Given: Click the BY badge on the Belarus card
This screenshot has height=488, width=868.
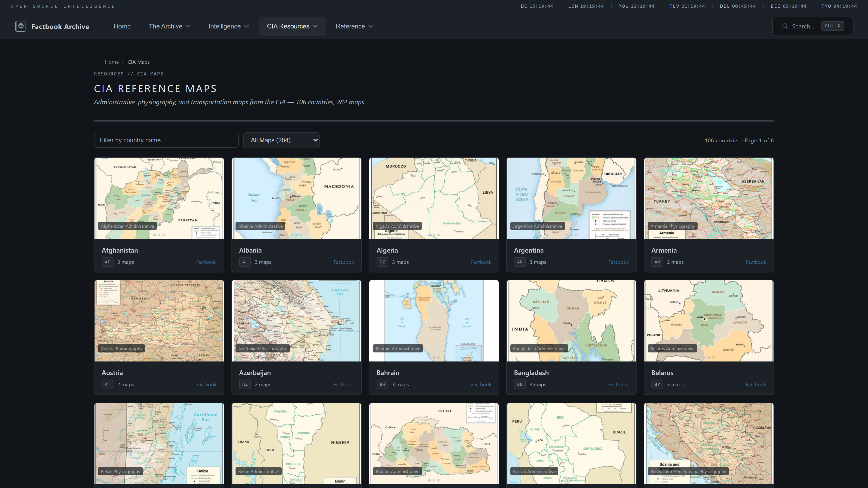Looking at the screenshot, I should (x=657, y=384).
